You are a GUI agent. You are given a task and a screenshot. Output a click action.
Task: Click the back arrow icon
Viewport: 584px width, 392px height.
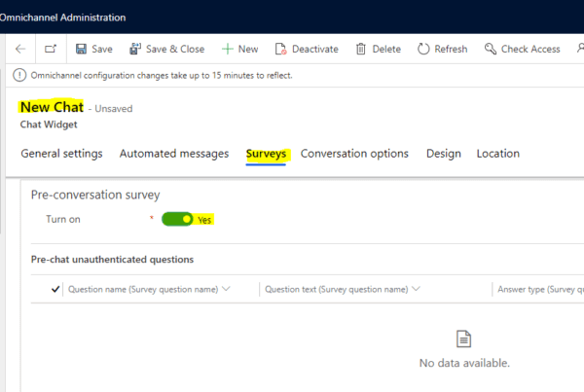pos(20,49)
